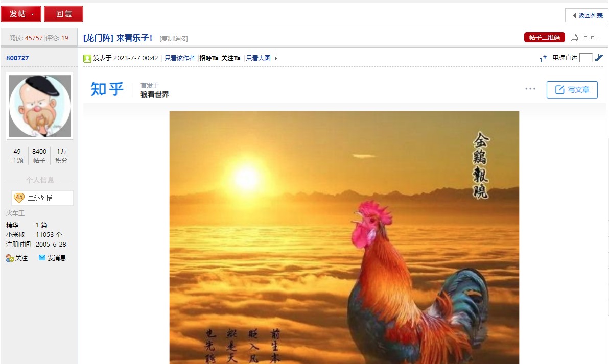This screenshot has height=364, width=609.
Task: Click the green poster status icon
Action: [87, 58]
